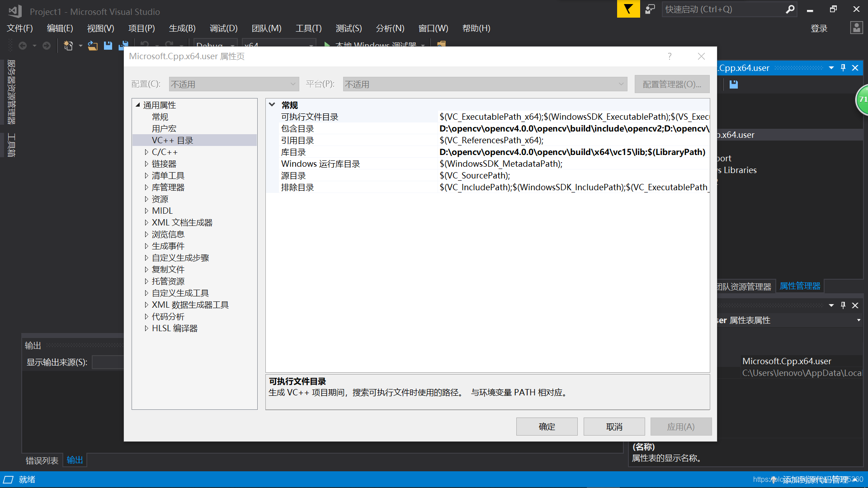Screen dimensions: 868x488
Task: Open the 编辑(E) menu
Action: (60, 28)
